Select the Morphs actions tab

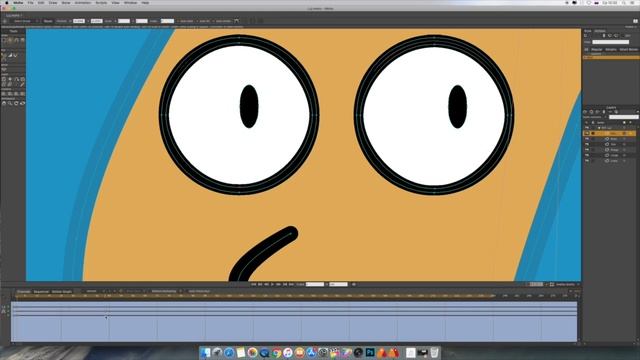[611, 49]
